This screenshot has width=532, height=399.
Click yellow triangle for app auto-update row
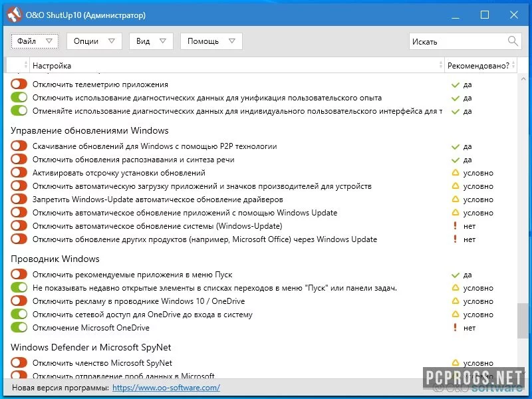tap(456, 212)
